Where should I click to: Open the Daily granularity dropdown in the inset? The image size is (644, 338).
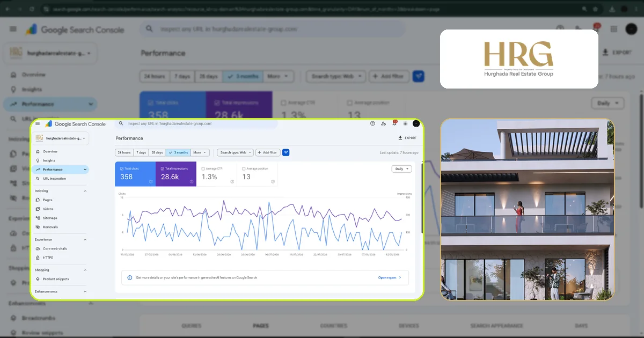(402, 168)
